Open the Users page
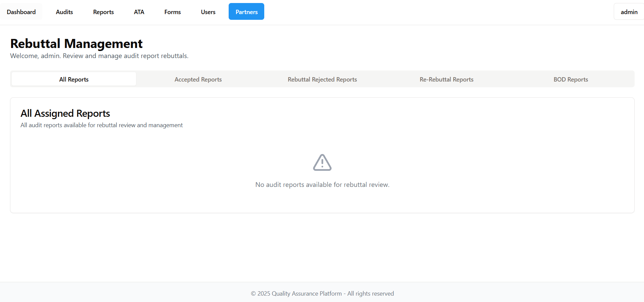Screen dimensions: 644x302 [208, 12]
